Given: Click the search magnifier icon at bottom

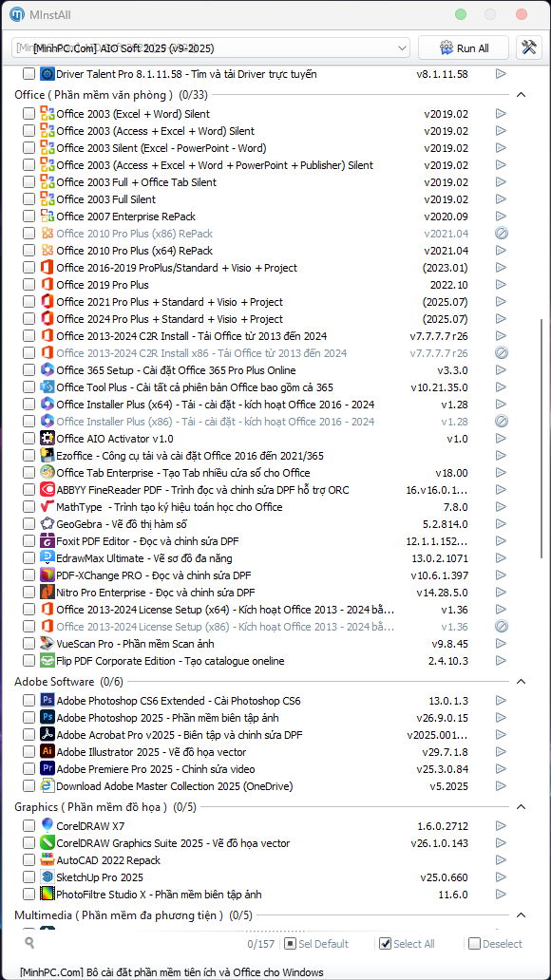Looking at the screenshot, I should pos(28,943).
